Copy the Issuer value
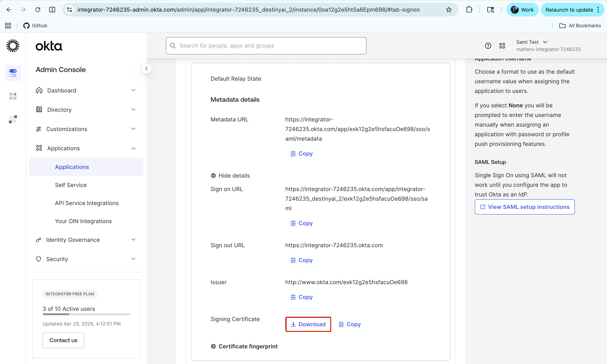Image resolution: width=607 pixels, height=364 pixels. pyautogui.click(x=301, y=297)
